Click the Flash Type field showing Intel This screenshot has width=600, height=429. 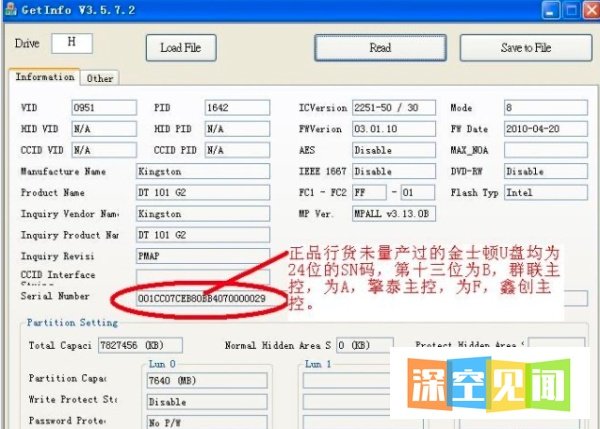546,192
